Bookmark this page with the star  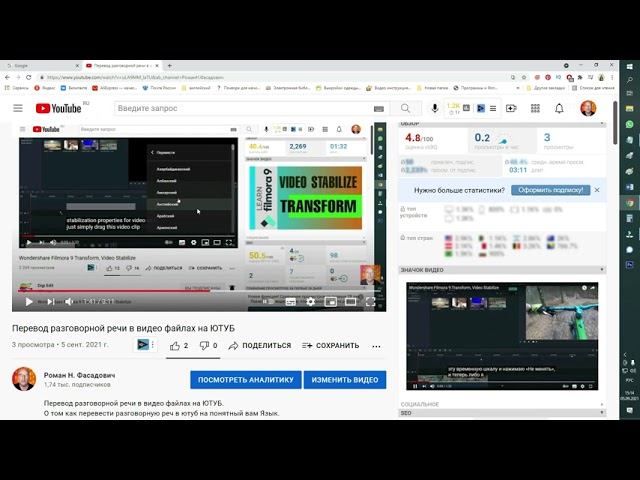(524, 77)
